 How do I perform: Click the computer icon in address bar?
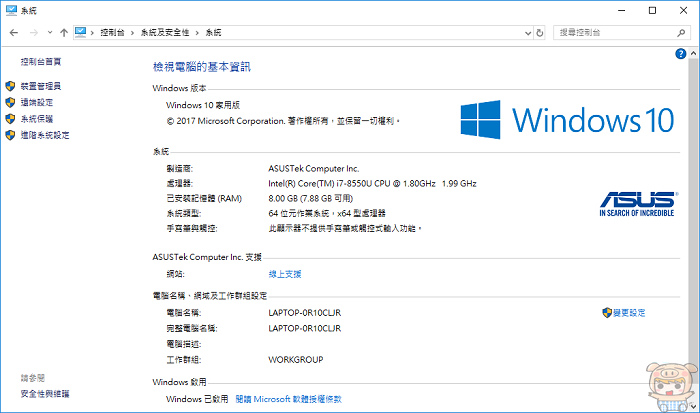pos(80,32)
